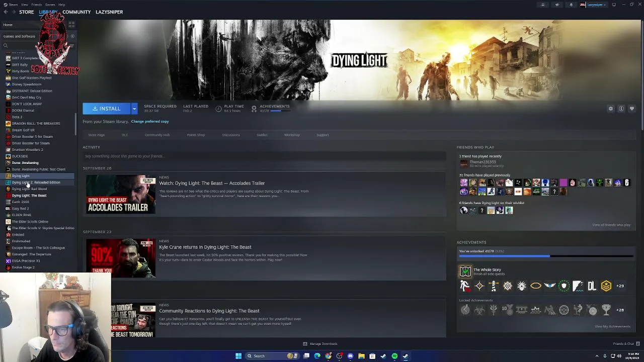The width and height of the screenshot is (644, 362).
Task: Enter Big Picture mode via monitor icon
Action: tap(614, 5)
